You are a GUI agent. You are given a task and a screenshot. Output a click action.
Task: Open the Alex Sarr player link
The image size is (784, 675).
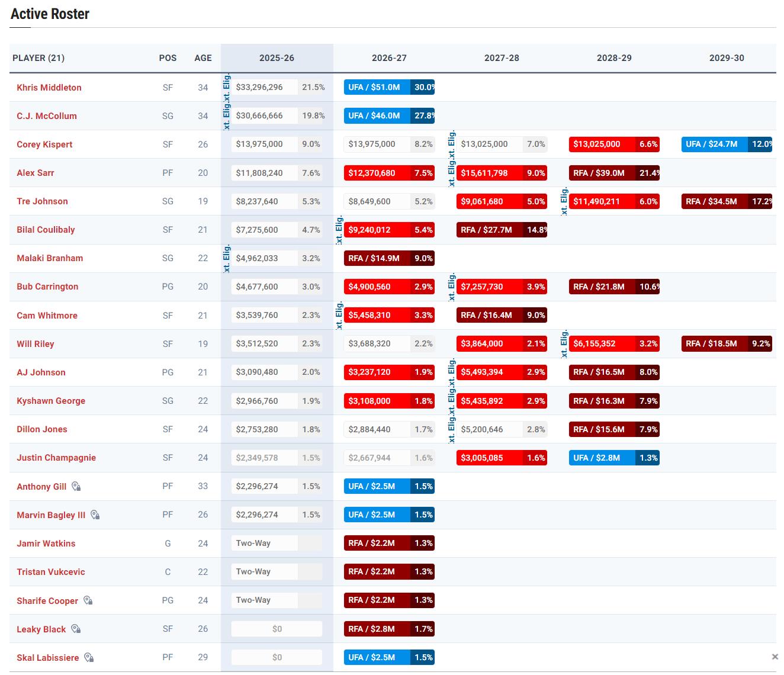click(36, 173)
